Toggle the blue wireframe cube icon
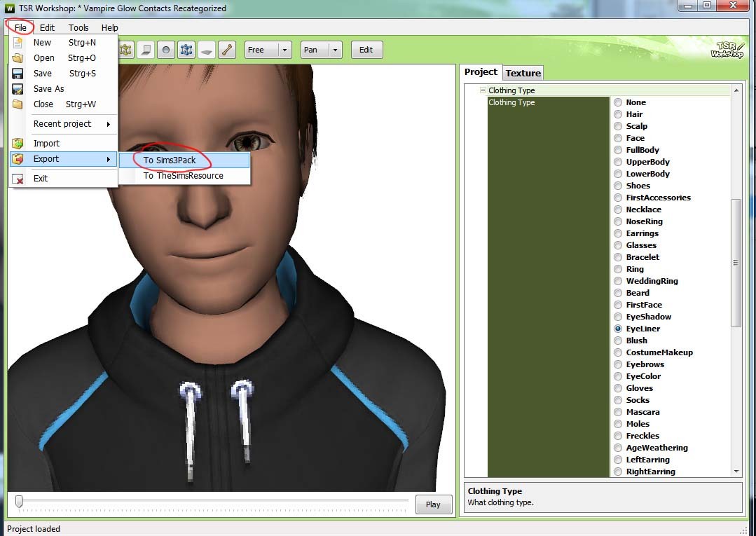This screenshot has width=756, height=536. pyautogui.click(x=186, y=50)
